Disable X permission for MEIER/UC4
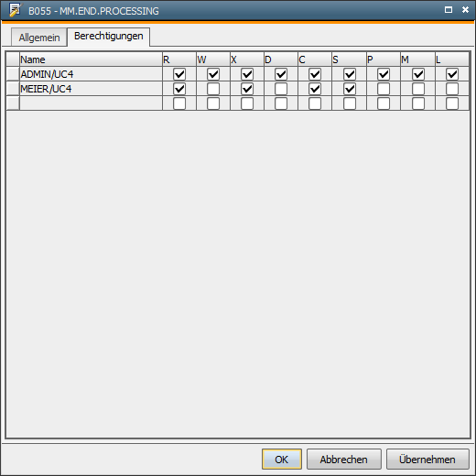Image resolution: width=476 pixels, height=476 pixels. (x=247, y=89)
